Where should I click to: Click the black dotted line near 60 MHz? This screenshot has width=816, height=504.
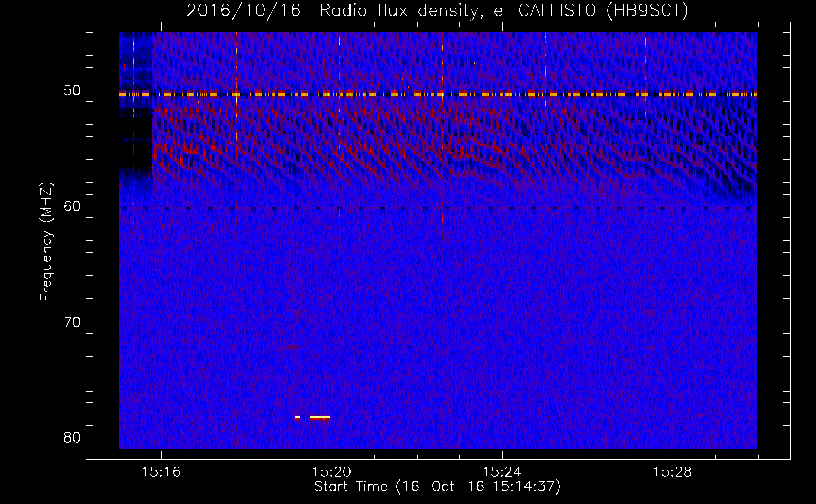[438, 208]
